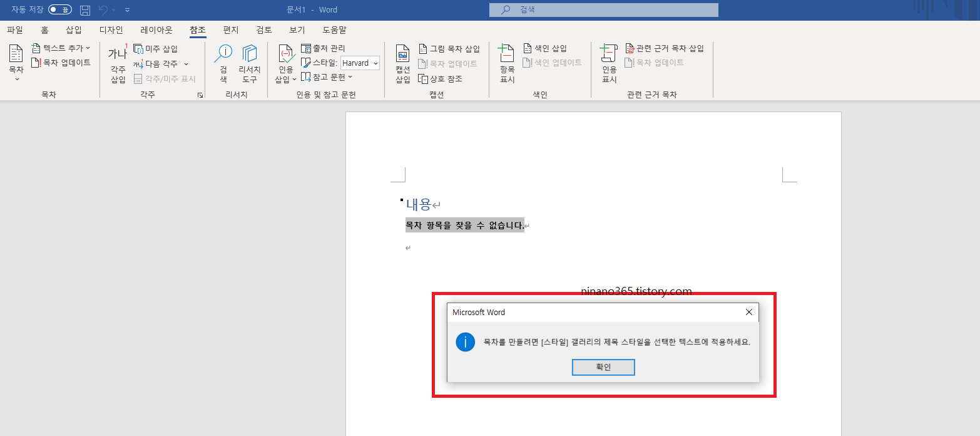This screenshot has width=980, height=436.
Task: Open the 목차 table of contents button
Action: pos(16,63)
